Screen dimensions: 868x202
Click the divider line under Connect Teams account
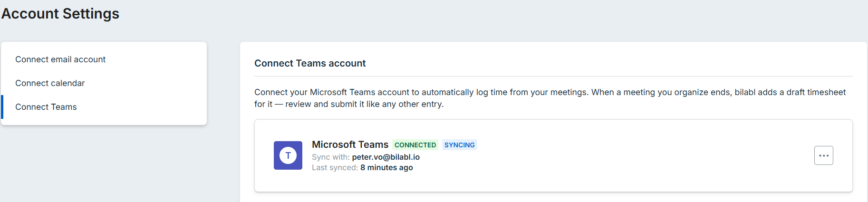(553, 76)
